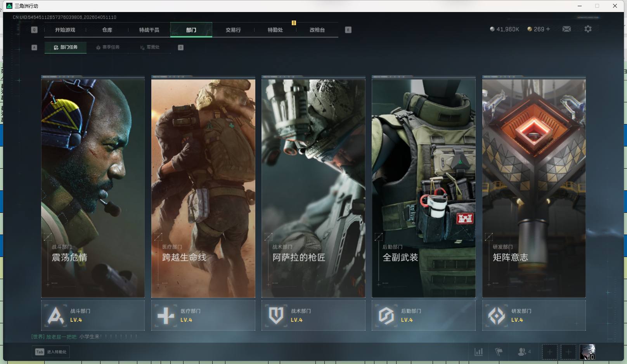Click the 战术部门 shield icon

pyautogui.click(x=276, y=316)
